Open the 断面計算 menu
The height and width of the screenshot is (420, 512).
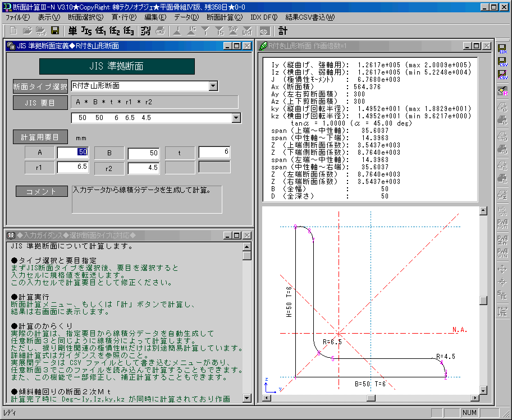click(x=225, y=17)
